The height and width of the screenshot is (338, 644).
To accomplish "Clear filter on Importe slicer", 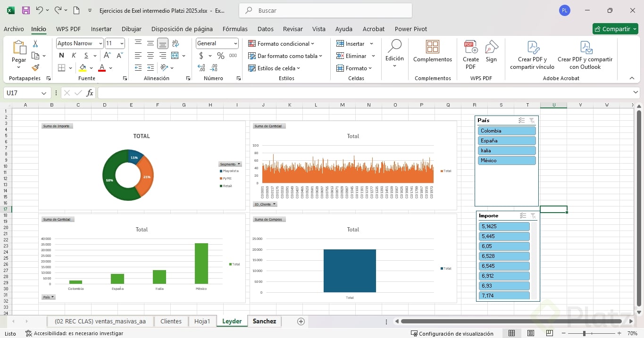I will click(533, 216).
